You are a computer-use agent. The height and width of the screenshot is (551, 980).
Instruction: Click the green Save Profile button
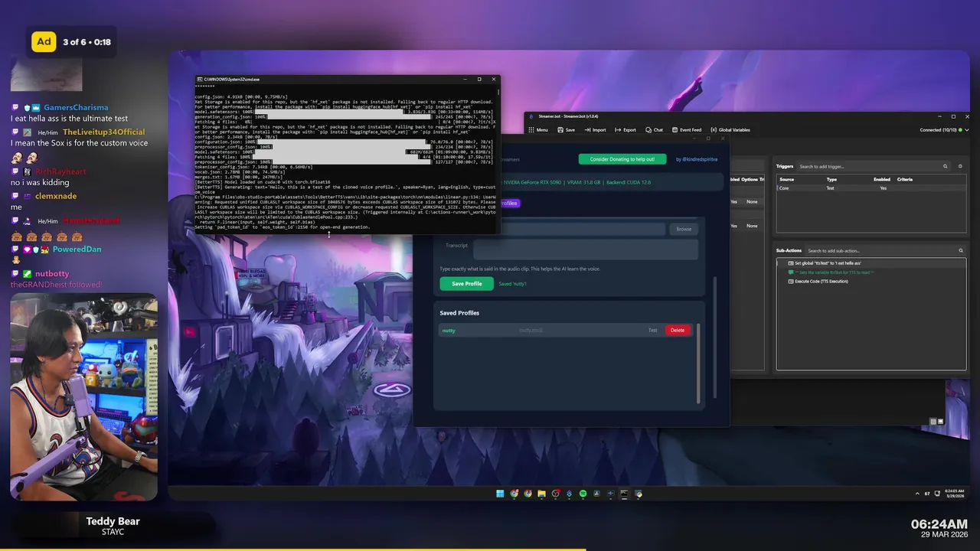tap(466, 283)
